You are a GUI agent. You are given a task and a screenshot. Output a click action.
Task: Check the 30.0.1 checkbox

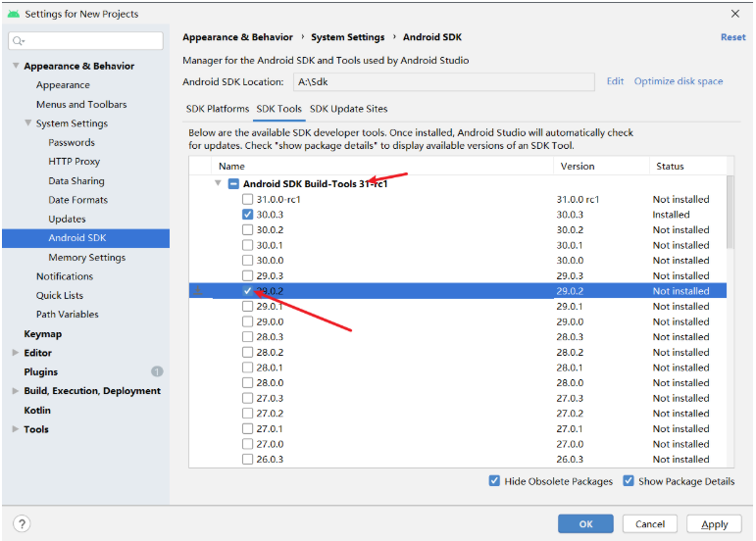coord(247,245)
